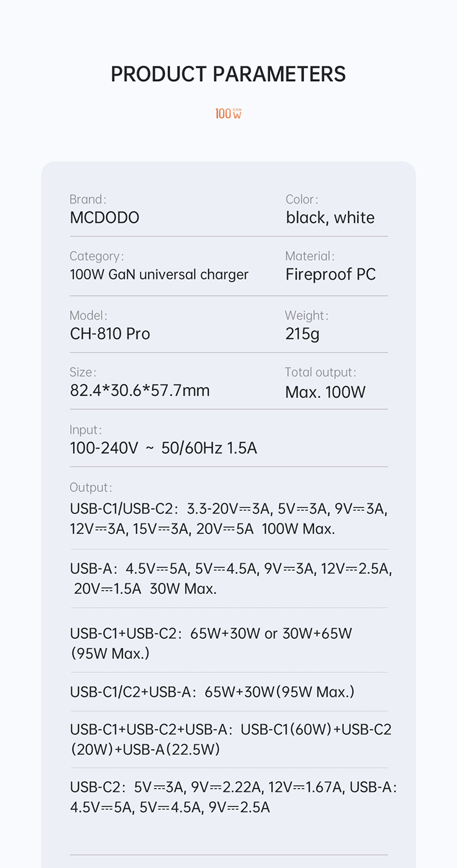Select the MCDODO brand name
The image size is (457, 868).
[x=104, y=218]
